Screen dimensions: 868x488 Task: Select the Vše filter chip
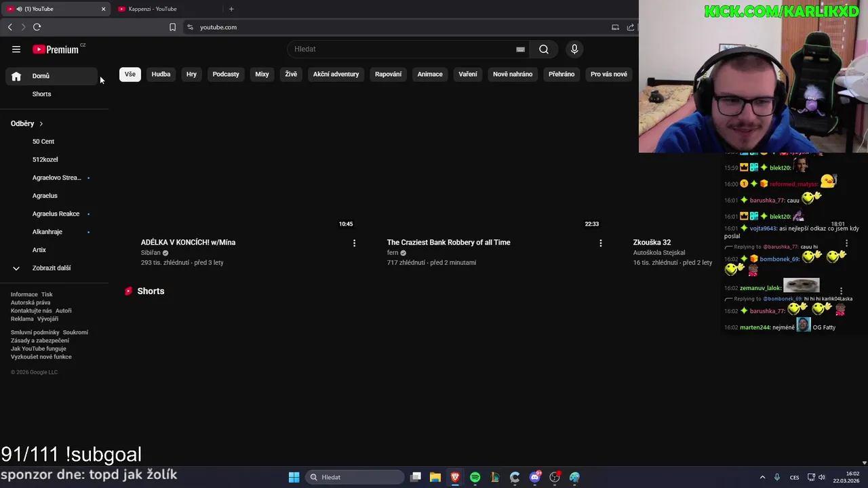pyautogui.click(x=130, y=74)
